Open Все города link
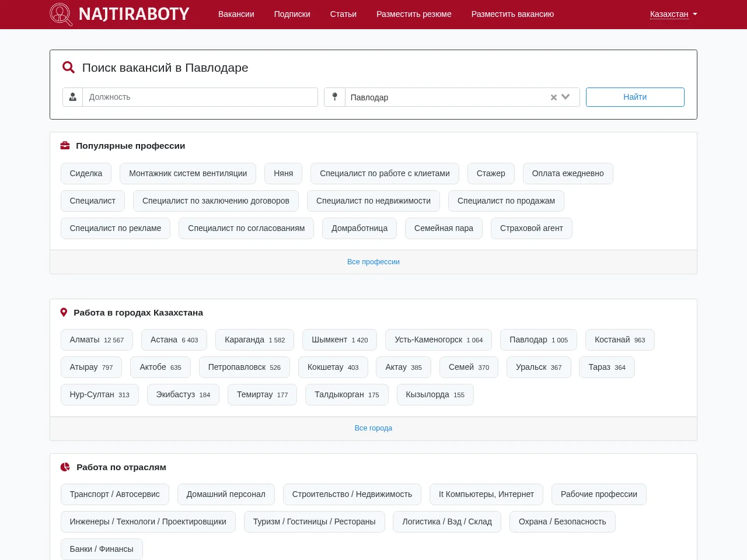The height and width of the screenshot is (560, 747). [x=373, y=428]
